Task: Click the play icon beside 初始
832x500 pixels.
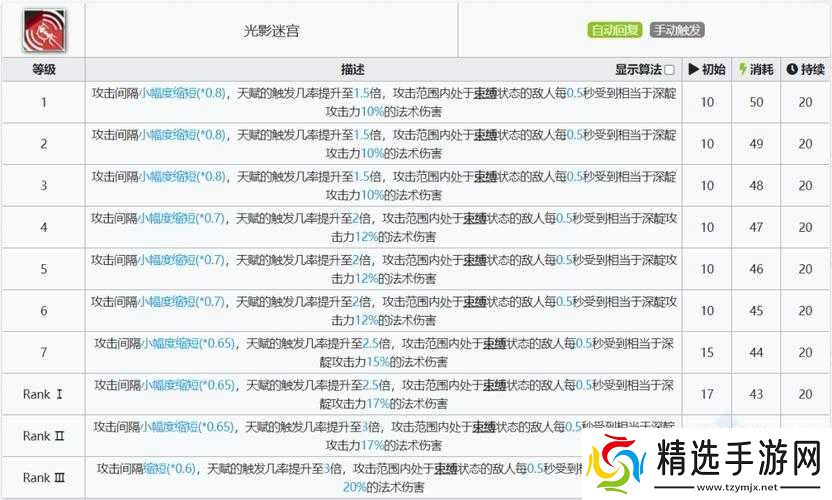Action: coord(694,69)
